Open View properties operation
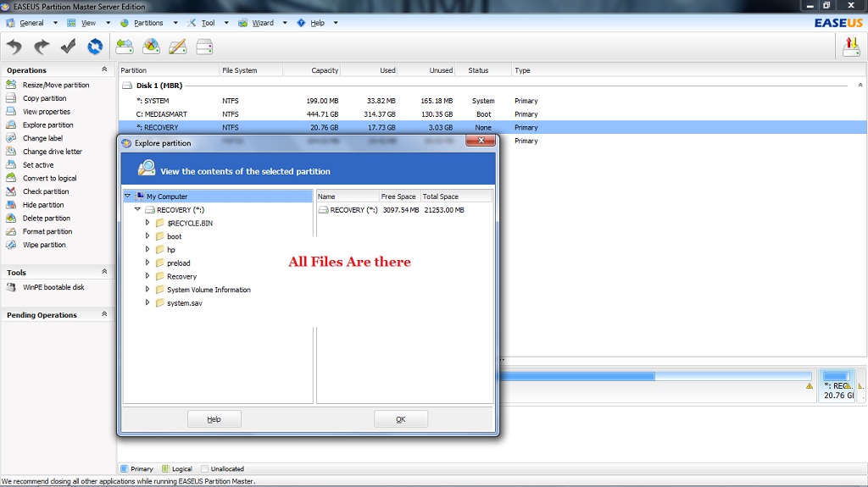 pos(47,112)
